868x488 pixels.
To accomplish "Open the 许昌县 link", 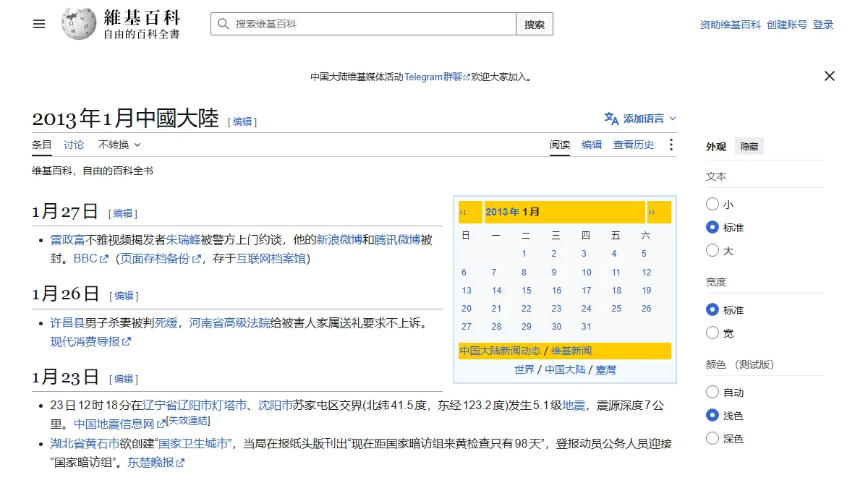I will click(x=67, y=322).
